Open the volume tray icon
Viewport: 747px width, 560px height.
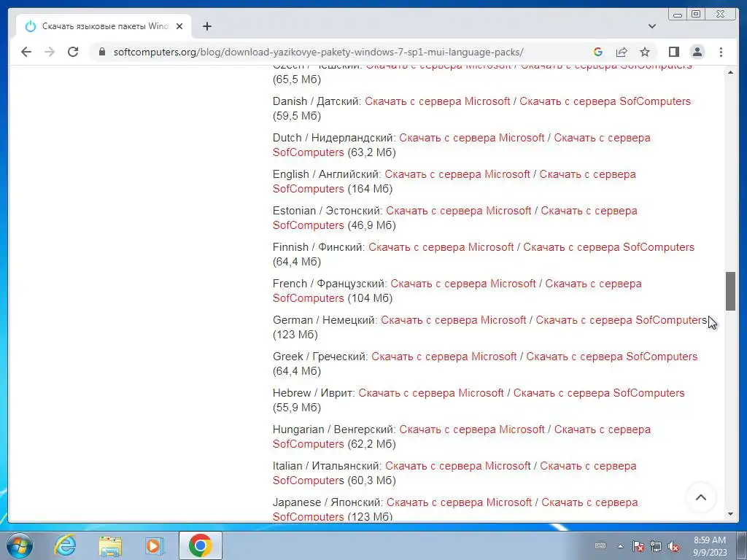(x=673, y=546)
